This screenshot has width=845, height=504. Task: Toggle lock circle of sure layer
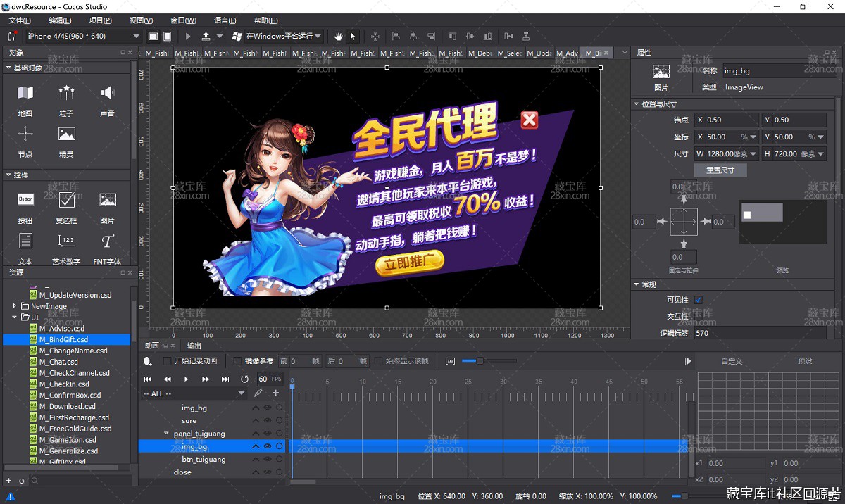pos(280,420)
